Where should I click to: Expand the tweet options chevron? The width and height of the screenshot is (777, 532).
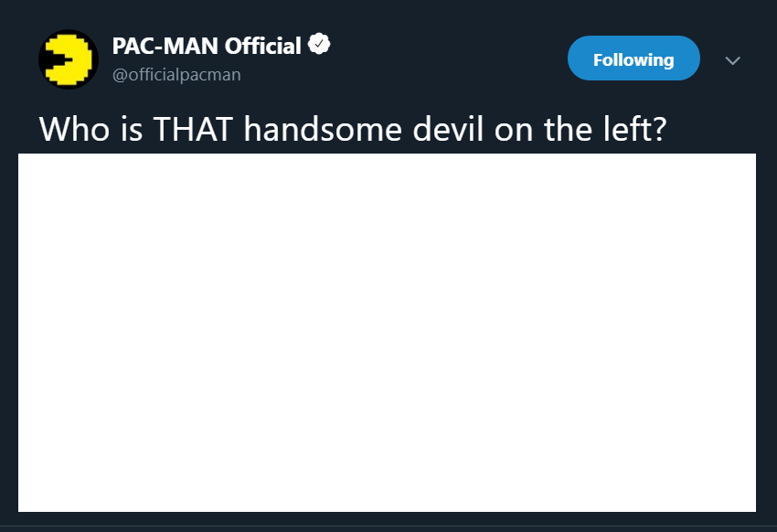click(x=732, y=60)
